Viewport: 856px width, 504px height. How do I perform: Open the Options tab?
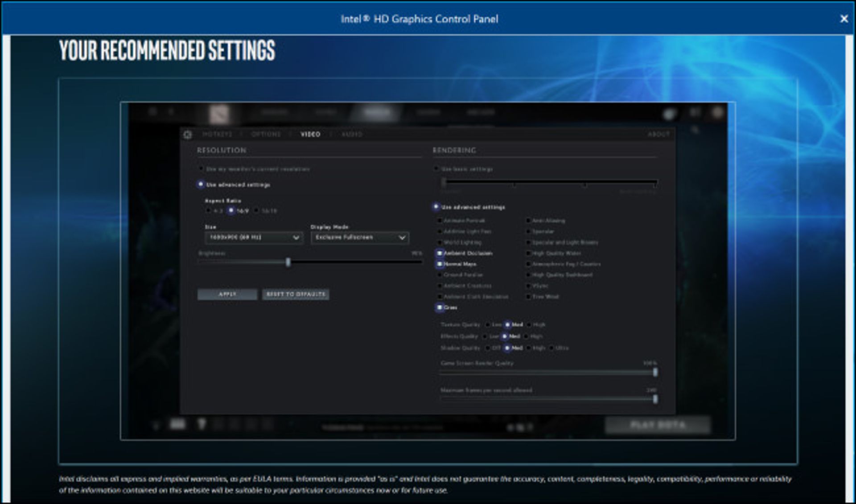pos(266,134)
